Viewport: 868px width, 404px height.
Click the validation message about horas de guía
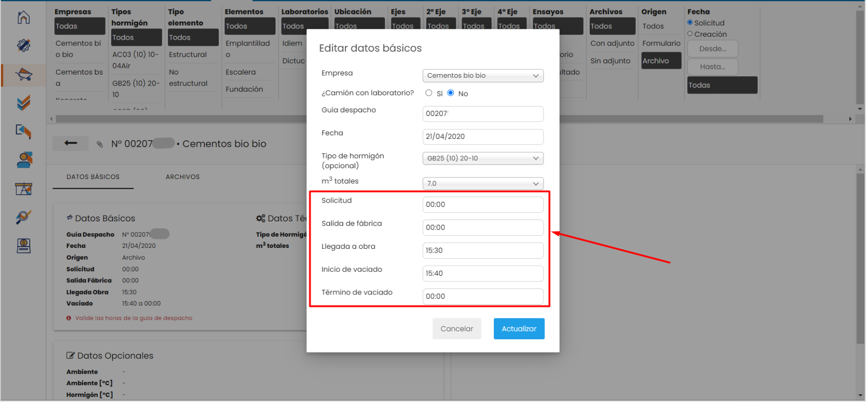pos(134,319)
